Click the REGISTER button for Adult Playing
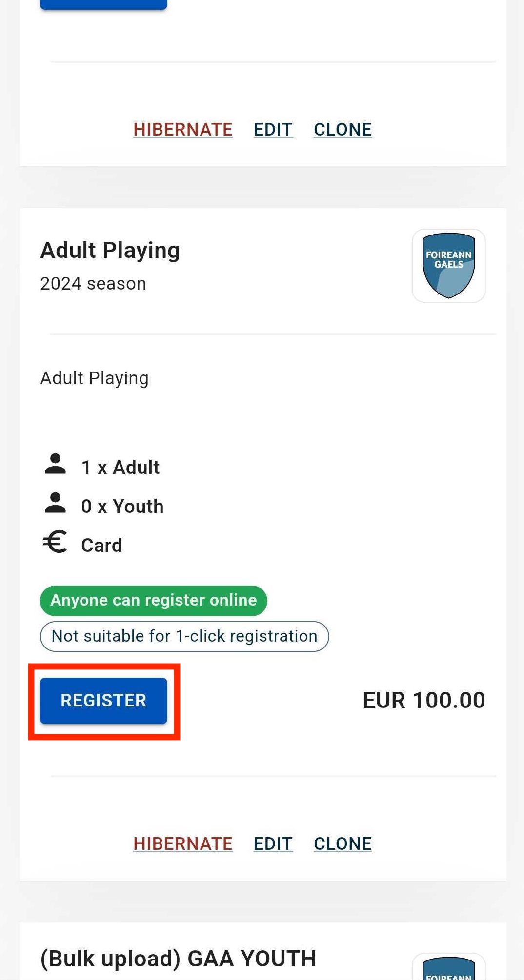The width and height of the screenshot is (524, 980). click(x=103, y=701)
